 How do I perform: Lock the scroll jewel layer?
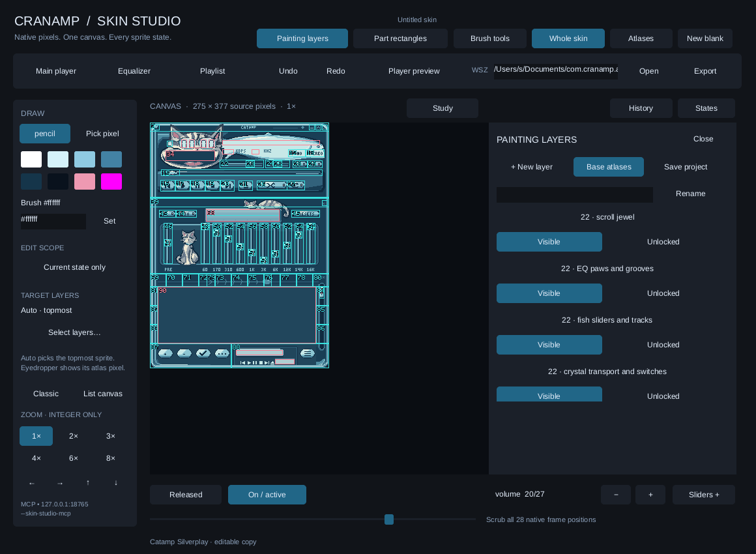tap(663, 242)
